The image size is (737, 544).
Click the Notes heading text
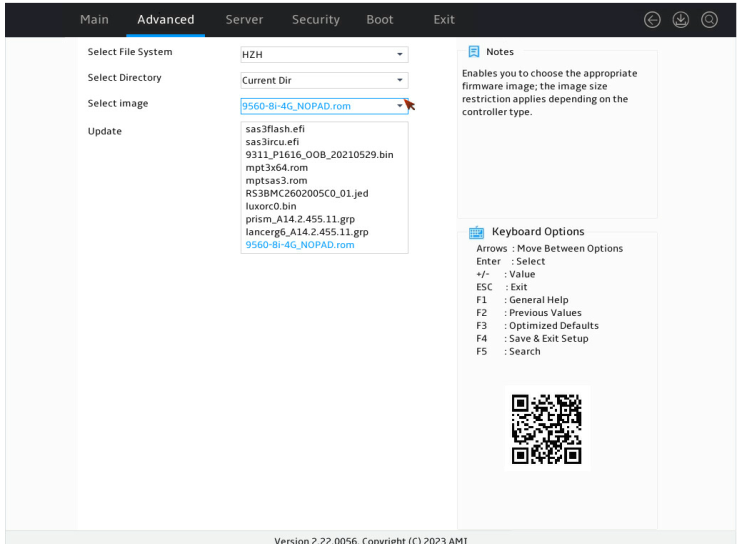point(500,52)
